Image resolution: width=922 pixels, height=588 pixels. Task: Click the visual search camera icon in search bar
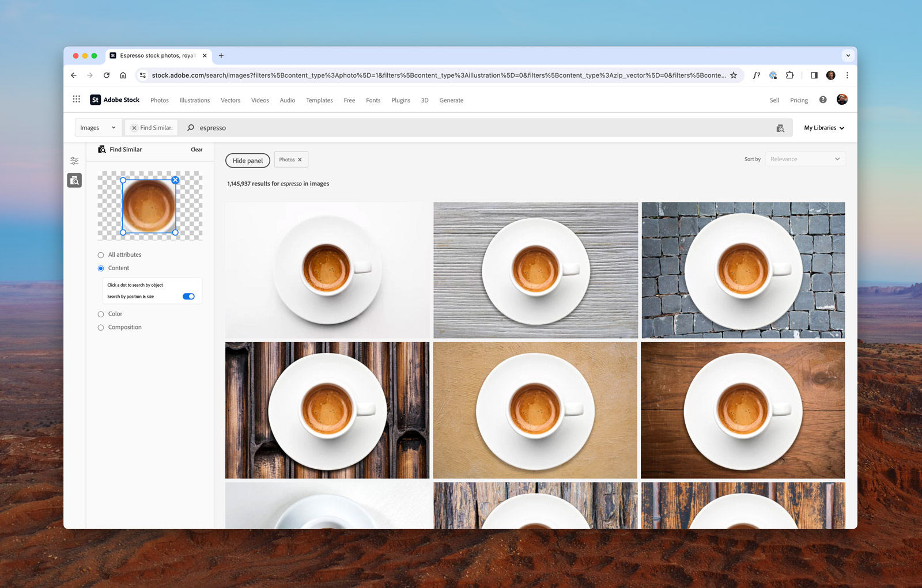(780, 128)
